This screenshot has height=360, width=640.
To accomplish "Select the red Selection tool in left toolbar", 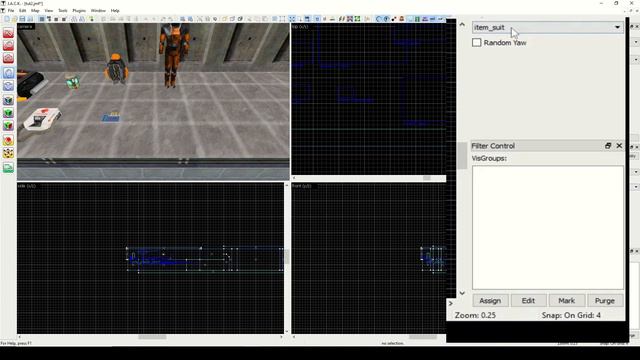I will (x=8, y=33).
